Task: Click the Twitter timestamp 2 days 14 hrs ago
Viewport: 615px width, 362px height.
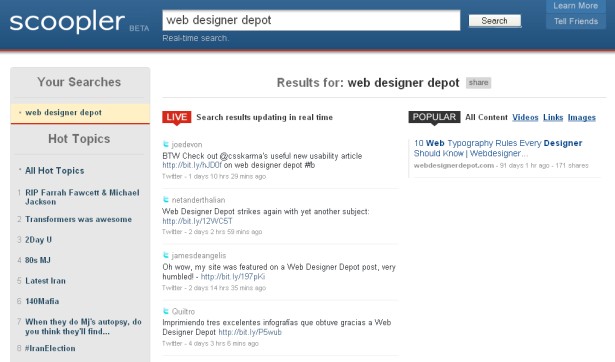Action: 214,288
